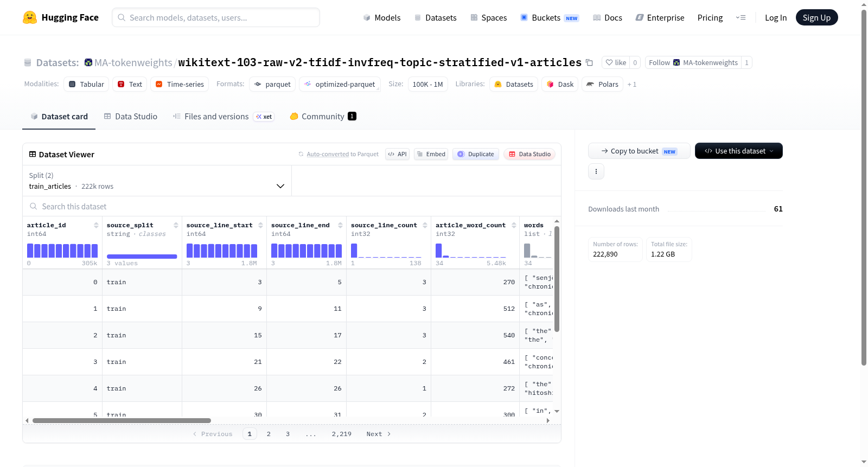Select the Time-series modality tag
868x467 pixels.
pyautogui.click(x=180, y=84)
